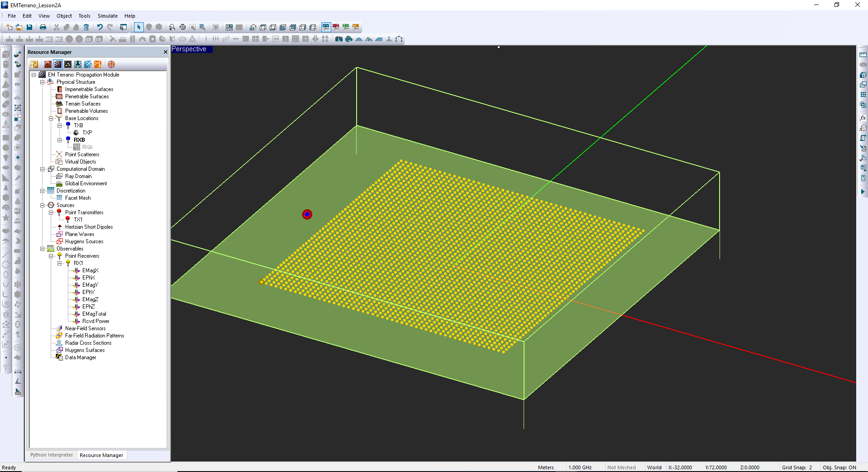The width and height of the screenshot is (868, 472).
Task: Activate the arrow Select tool
Action: pos(139,27)
